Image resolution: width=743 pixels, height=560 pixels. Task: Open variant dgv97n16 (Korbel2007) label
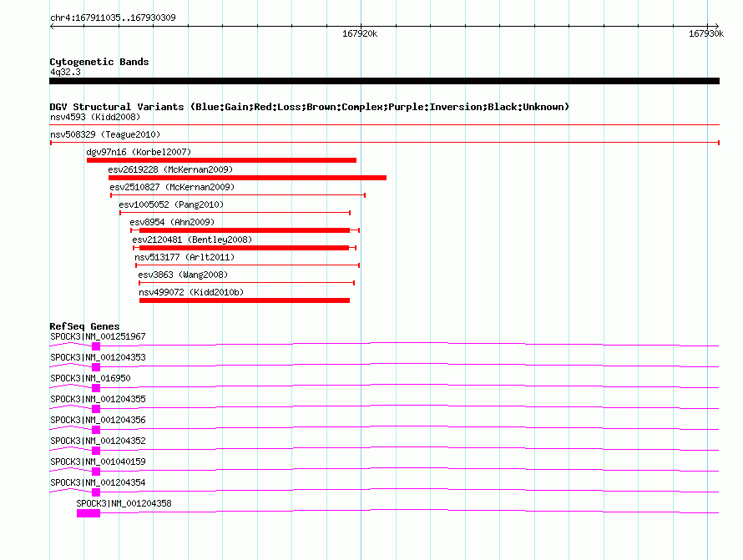coord(139,152)
